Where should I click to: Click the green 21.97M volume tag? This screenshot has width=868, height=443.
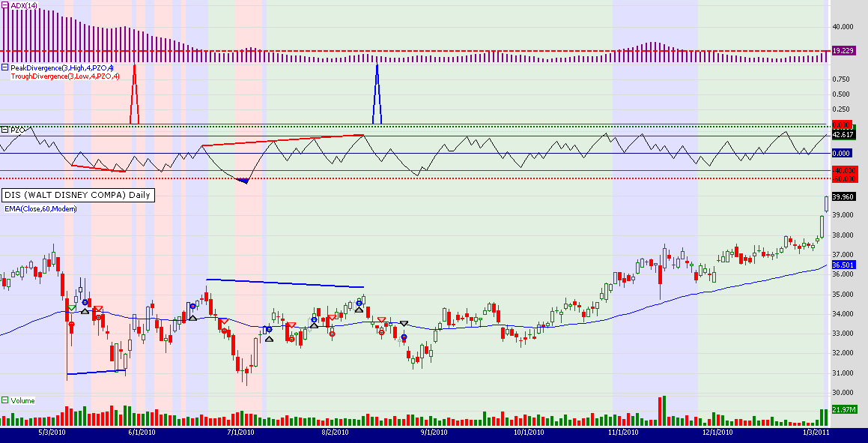(843, 409)
